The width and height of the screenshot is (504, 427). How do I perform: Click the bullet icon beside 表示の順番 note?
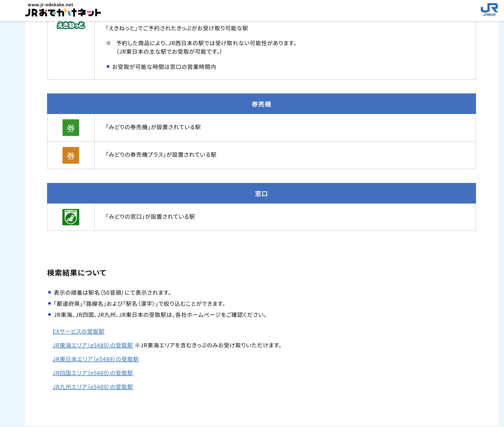[x=50, y=292]
